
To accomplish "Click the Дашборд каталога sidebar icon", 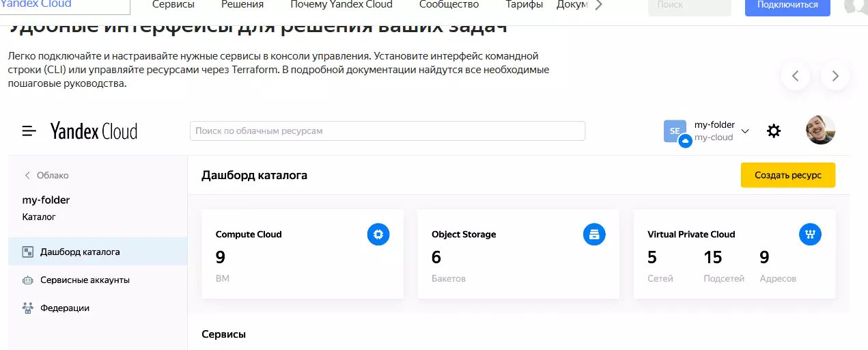I will [x=28, y=252].
